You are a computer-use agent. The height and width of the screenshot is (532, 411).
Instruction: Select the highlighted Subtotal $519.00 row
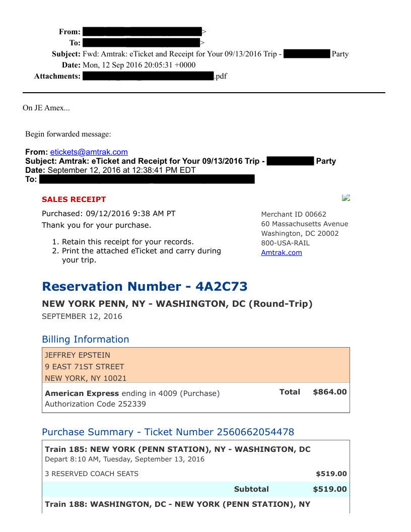(x=195, y=489)
